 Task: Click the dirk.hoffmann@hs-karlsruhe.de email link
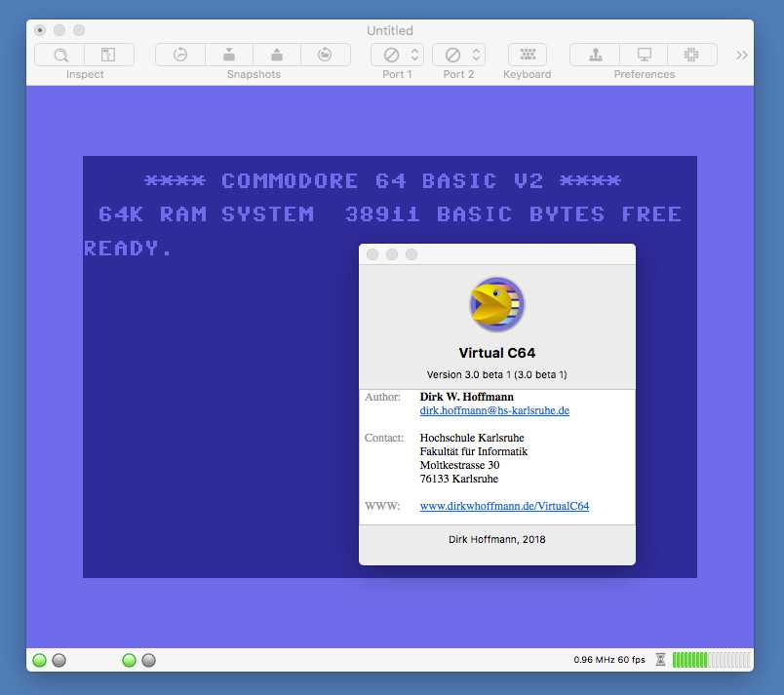[494, 410]
